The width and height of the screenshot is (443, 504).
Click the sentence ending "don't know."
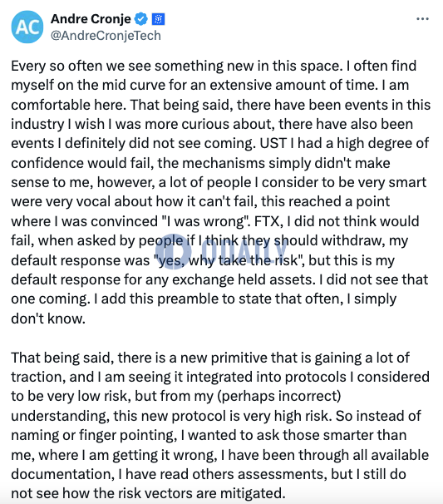coord(204,309)
